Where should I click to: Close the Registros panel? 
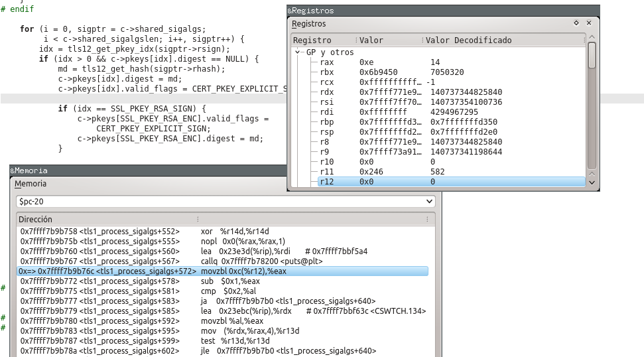pos(589,23)
